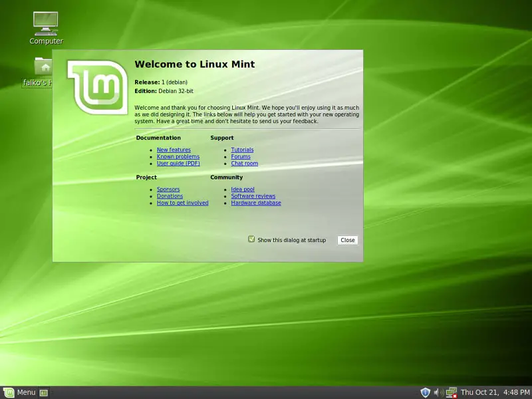Image resolution: width=532 pixels, height=399 pixels.
Task: Open the Mint Menu button
Action: (19, 392)
